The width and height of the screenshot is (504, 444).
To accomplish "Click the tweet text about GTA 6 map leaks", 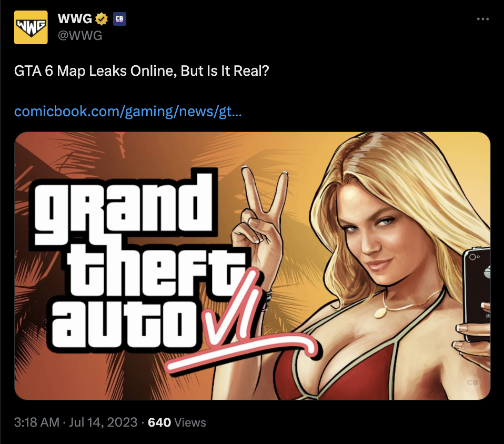I will tap(142, 71).
